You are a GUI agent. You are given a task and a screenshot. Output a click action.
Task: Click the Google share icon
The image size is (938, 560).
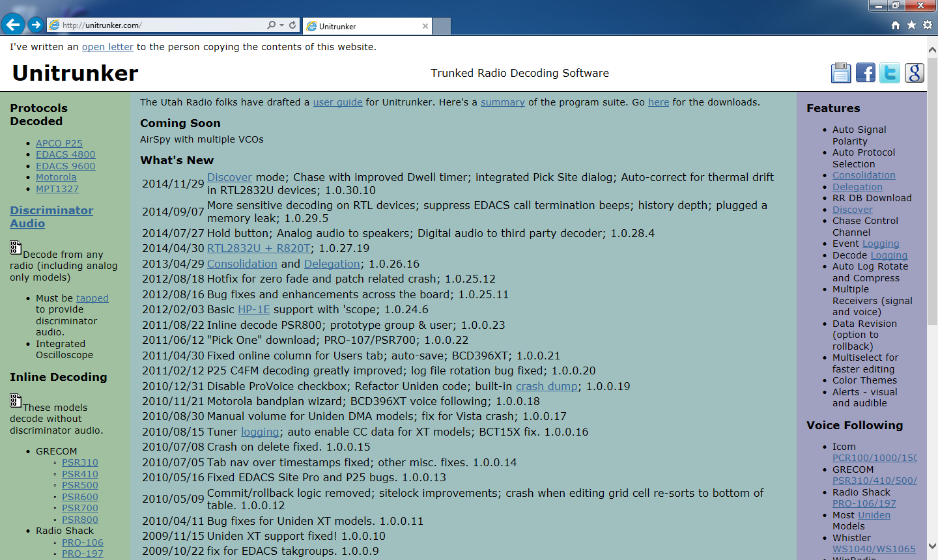click(915, 73)
